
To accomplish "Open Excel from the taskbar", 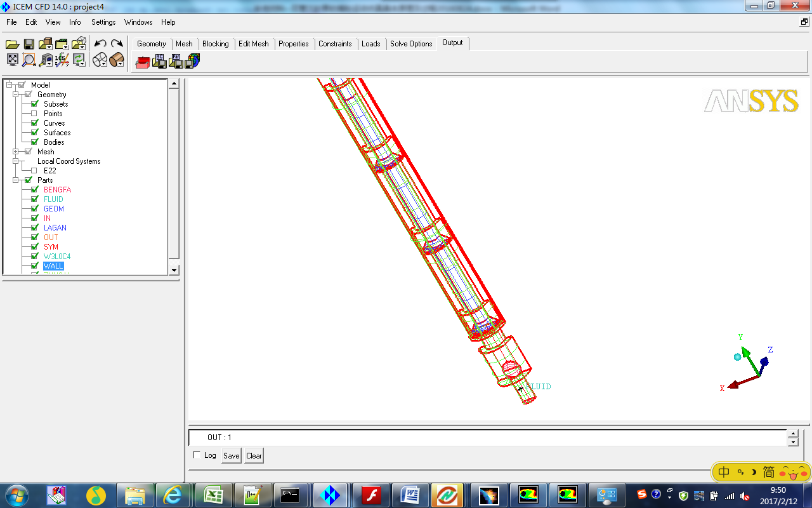I will 213,495.
